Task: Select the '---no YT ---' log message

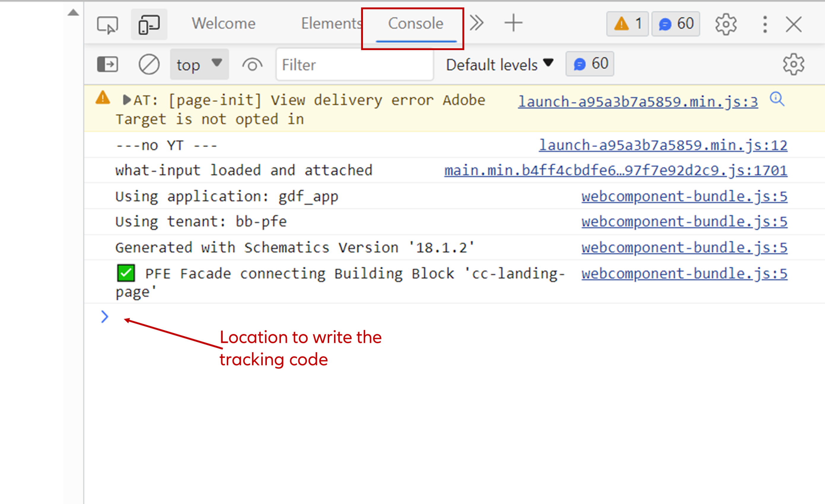Action: 166,146
